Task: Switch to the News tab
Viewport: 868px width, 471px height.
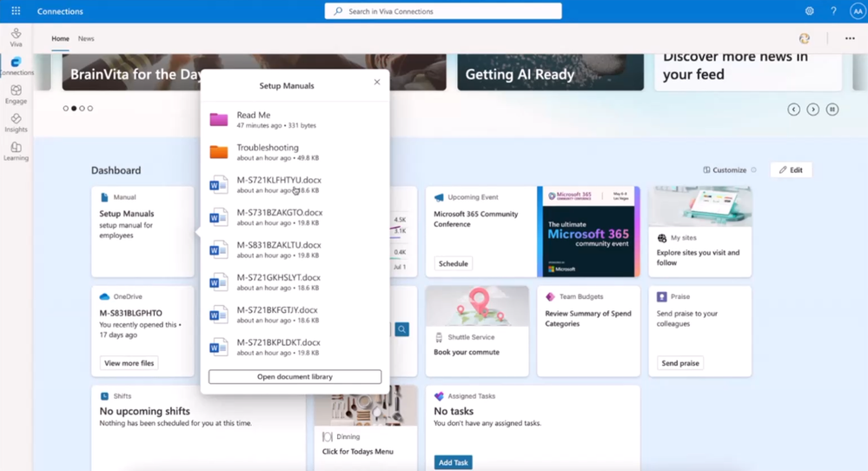Action: [x=86, y=39]
